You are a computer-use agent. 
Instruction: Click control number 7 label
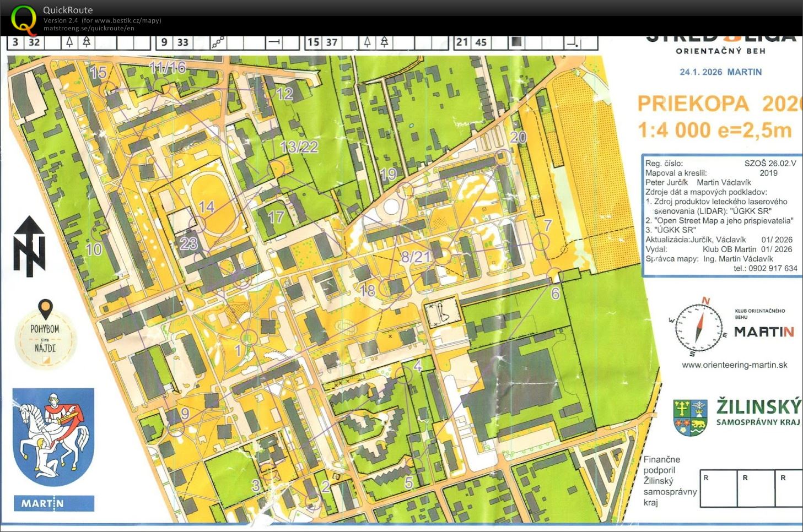(x=547, y=225)
